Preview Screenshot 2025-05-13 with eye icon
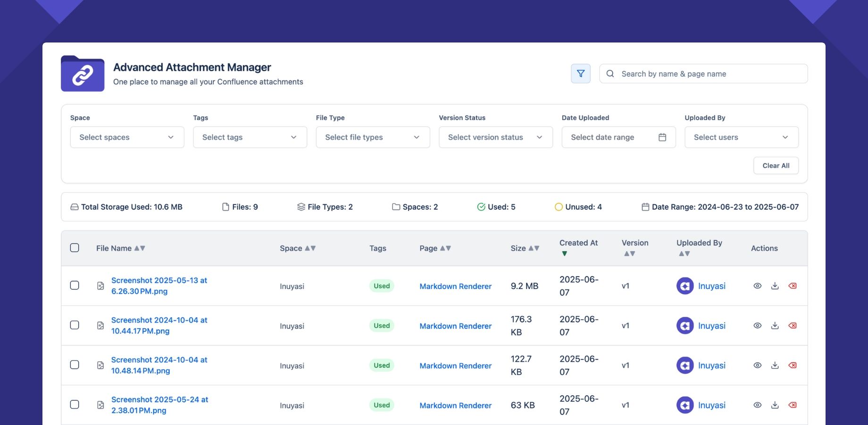 tap(758, 286)
